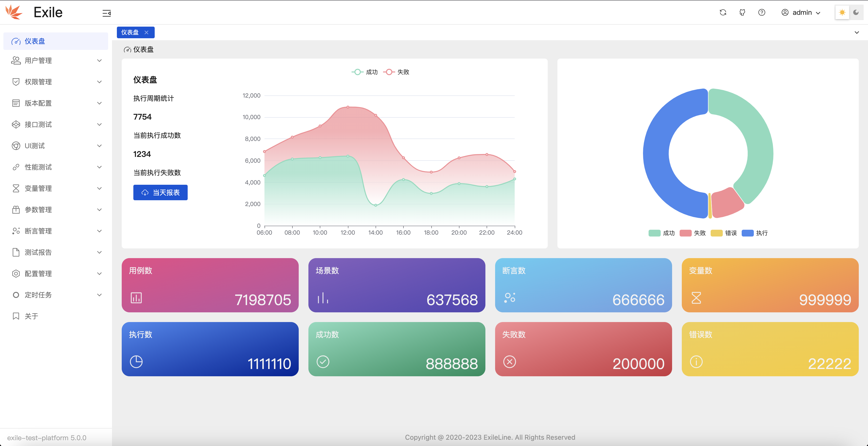Open the tab options chevron at right
This screenshot has height=446, width=868.
click(x=857, y=32)
